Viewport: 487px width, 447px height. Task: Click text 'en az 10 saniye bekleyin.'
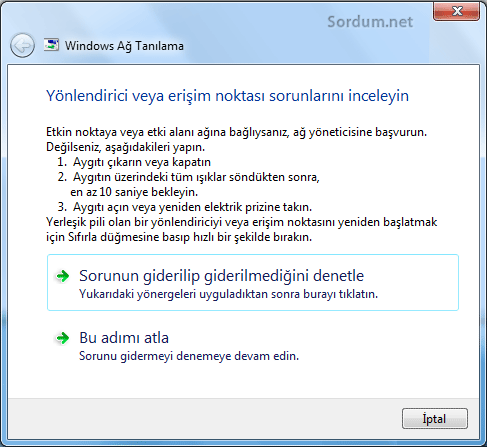coord(134,192)
